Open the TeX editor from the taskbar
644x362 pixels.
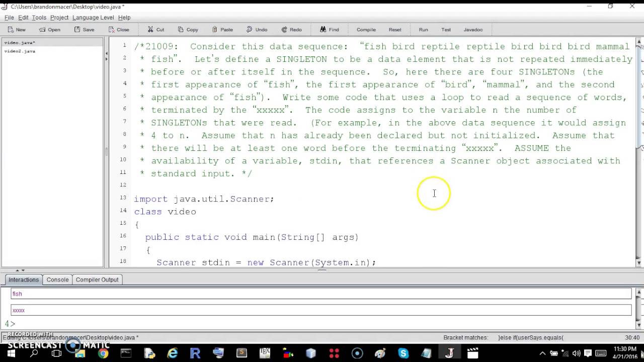tap(265, 353)
